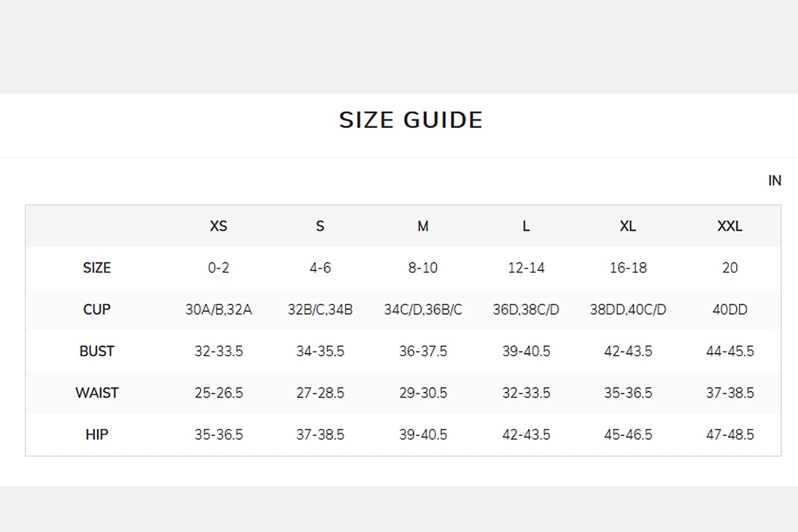The height and width of the screenshot is (532, 798).
Task: Click the XL column header
Action: 628,226
